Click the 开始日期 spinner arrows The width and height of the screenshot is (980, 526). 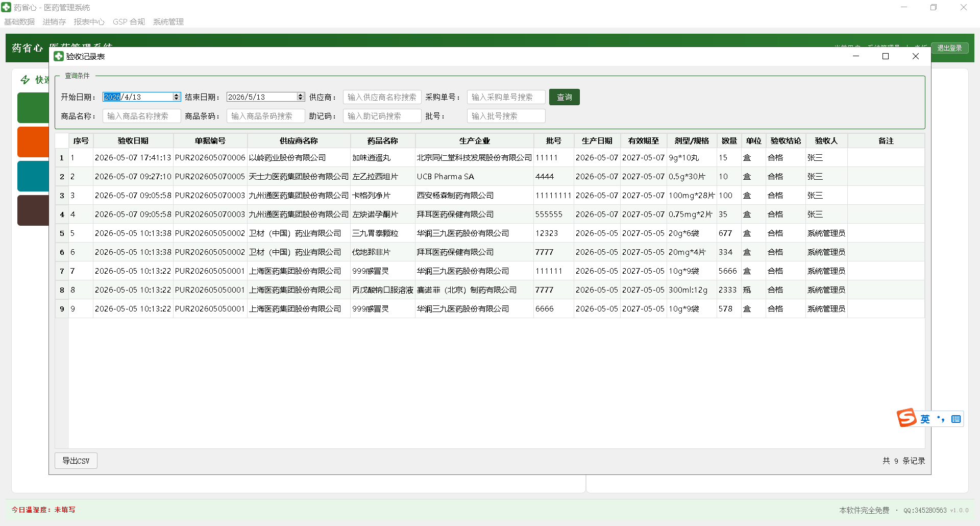(177, 97)
